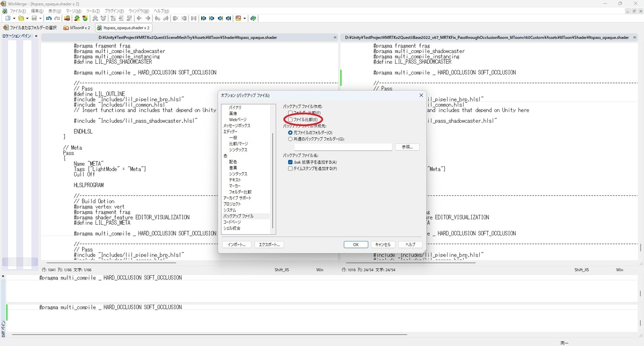Click the Copy to Left toolbar icon
The width and height of the screenshot is (644, 346).
coord(148,18)
